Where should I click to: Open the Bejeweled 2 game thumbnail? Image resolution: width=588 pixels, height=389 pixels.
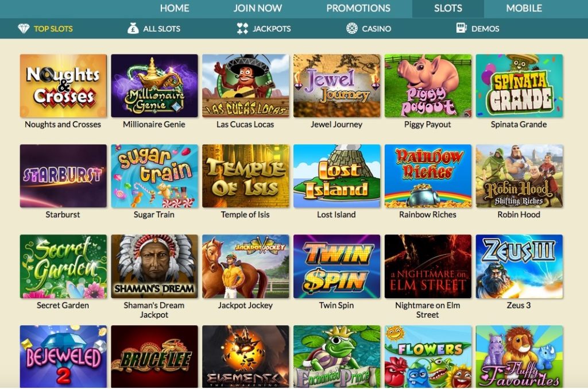click(x=63, y=356)
